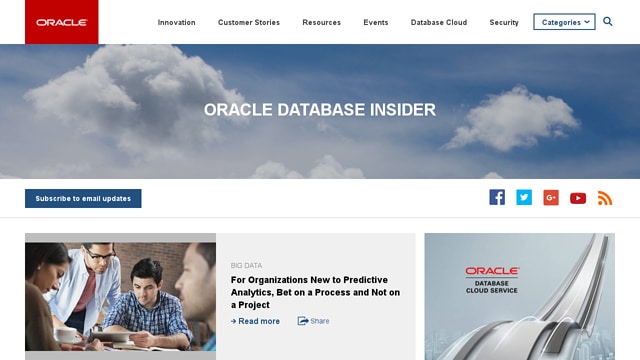Viewport: 640px width, 360px height.
Task: Open the Events menu item
Action: click(x=376, y=22)
